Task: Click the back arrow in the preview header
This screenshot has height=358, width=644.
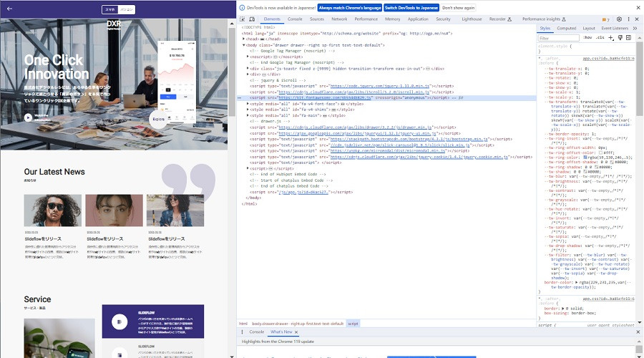Action: click(x=9, y=9)
